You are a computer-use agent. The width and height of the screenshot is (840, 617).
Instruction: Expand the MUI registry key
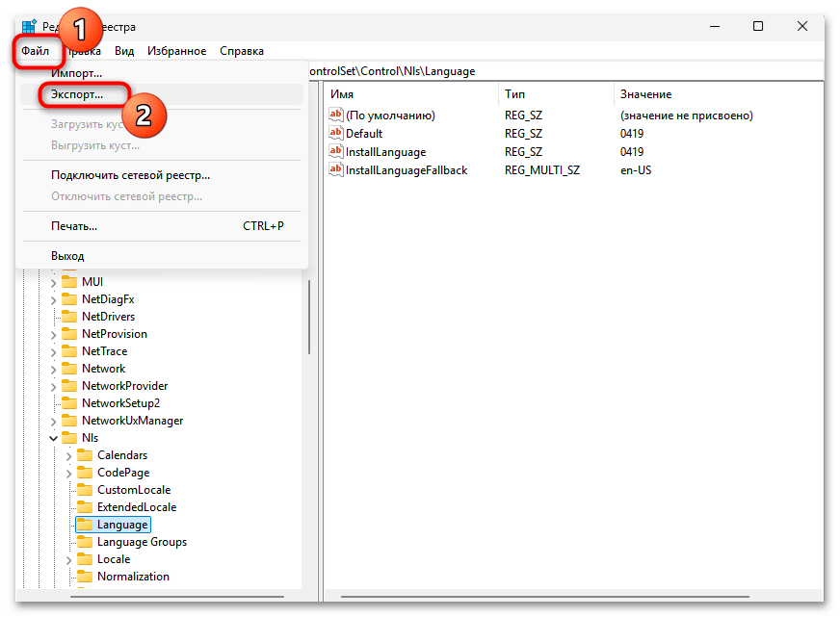coord(54,282)
